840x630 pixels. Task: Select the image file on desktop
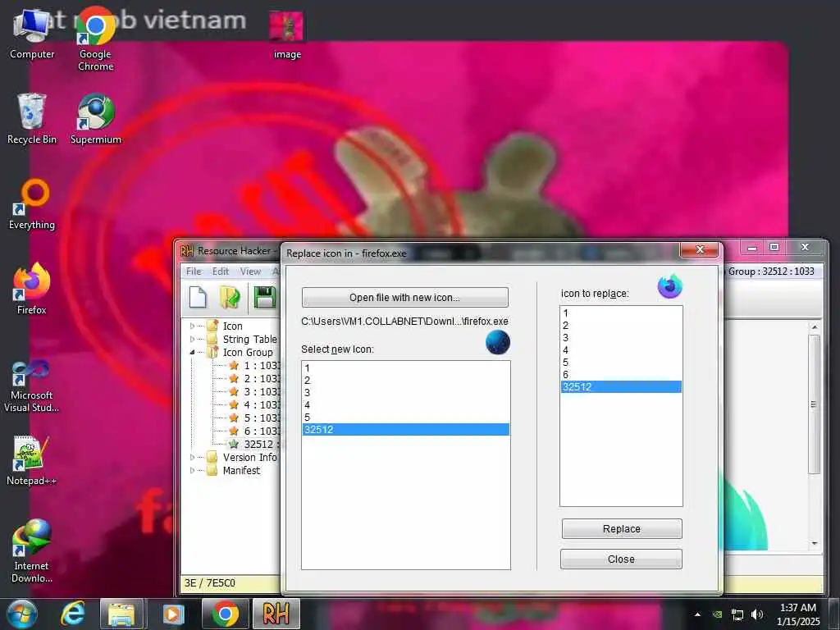click(287, 34)
